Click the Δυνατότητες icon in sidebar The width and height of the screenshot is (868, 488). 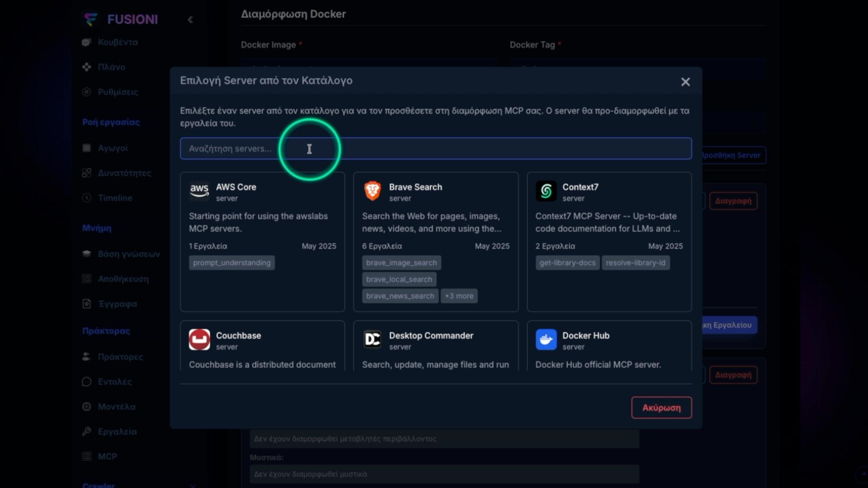pos(87,173)
